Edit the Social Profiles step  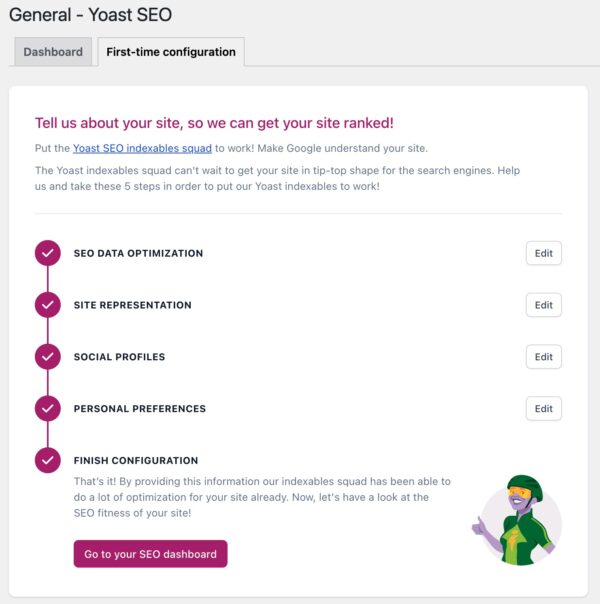click(544, 357)
